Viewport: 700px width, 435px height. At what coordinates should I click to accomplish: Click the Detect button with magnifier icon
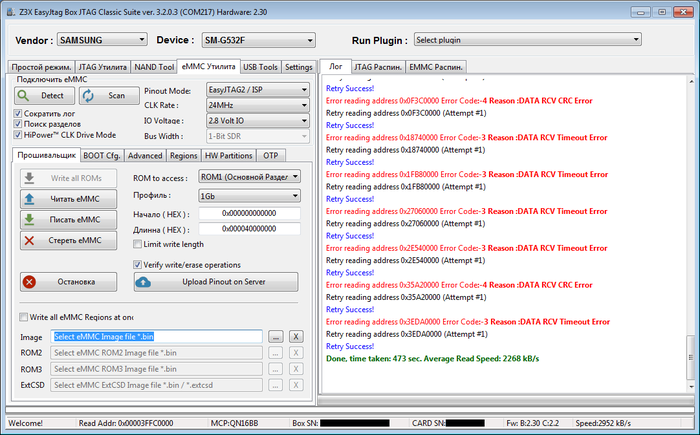pyautogui.click(x=44, y=95)
